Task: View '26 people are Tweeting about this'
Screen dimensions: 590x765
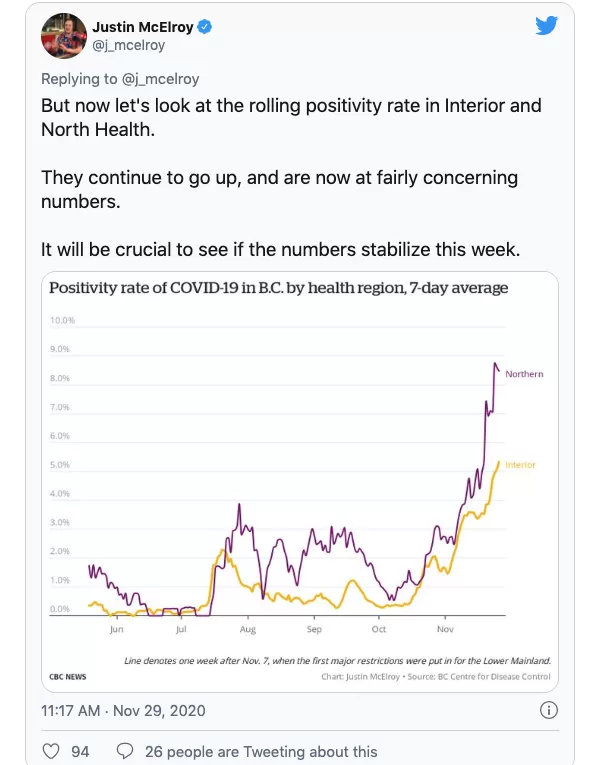Action: point(261,751)
